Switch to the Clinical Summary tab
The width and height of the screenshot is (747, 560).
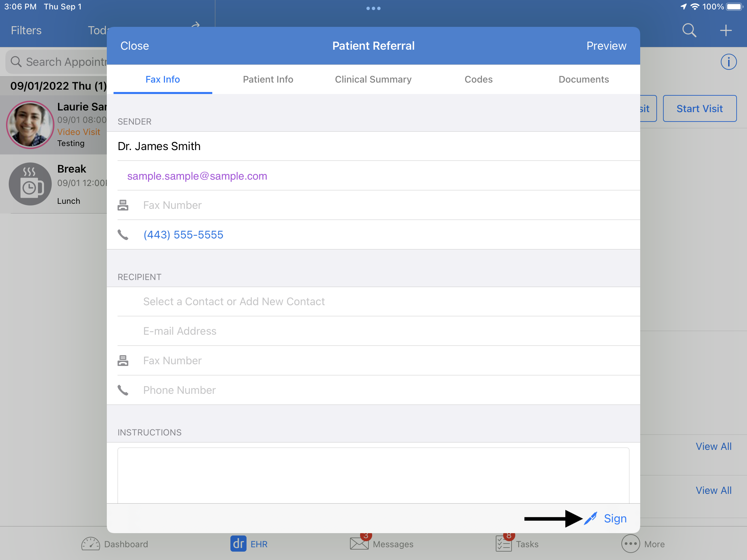(x=372, y=80)
